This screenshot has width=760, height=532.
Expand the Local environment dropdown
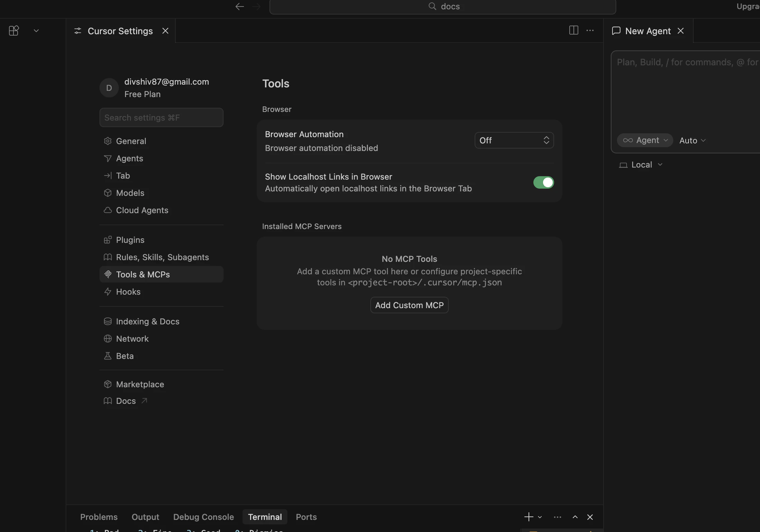tap(641, 164)
